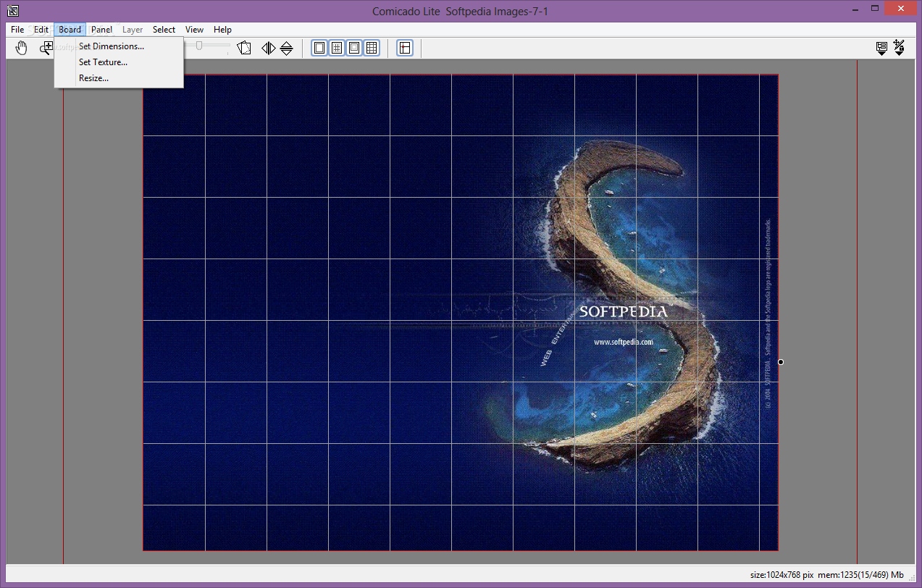This screenshot has height=588, width=922.
Task: Click the mem:1235(15/469) Mb status text
Action: tap(861, 575)
